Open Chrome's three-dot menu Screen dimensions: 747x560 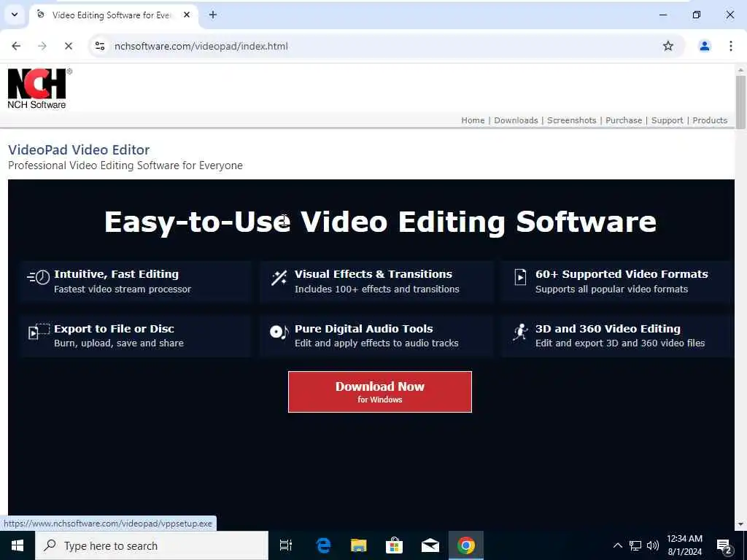731,46
